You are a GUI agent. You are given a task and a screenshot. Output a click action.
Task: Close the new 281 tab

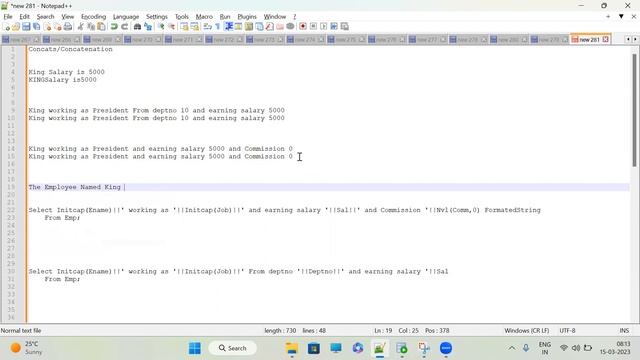coord(606,39)
